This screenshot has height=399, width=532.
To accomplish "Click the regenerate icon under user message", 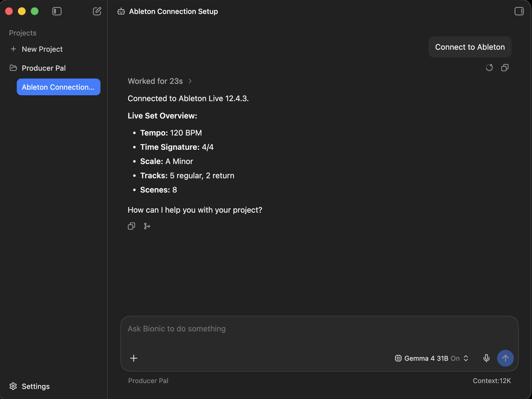I will pos(489,68).
